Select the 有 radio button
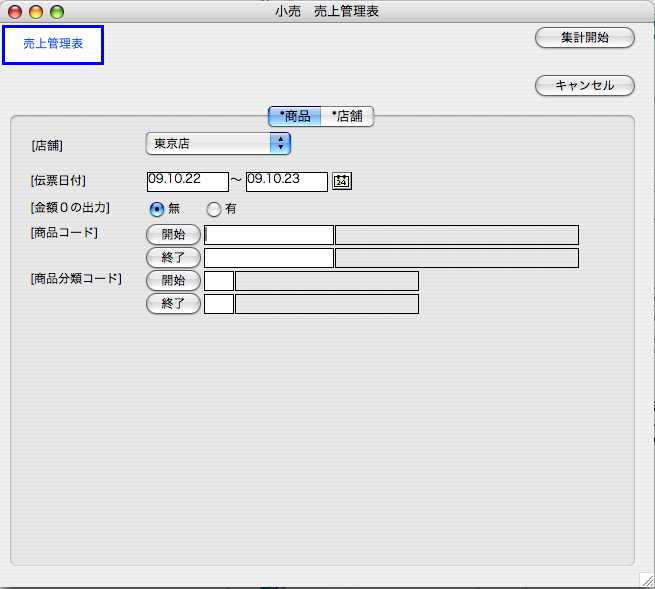 click(213, 209)
